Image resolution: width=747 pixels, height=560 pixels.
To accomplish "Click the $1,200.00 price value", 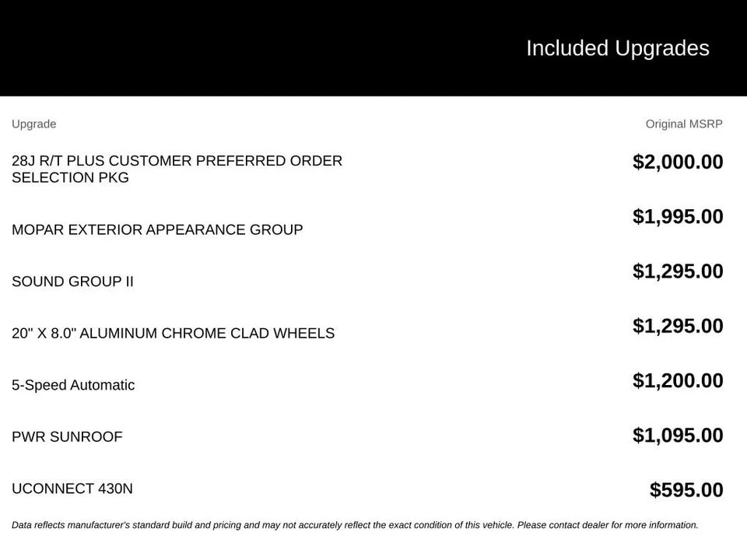I will pos(678,381).
